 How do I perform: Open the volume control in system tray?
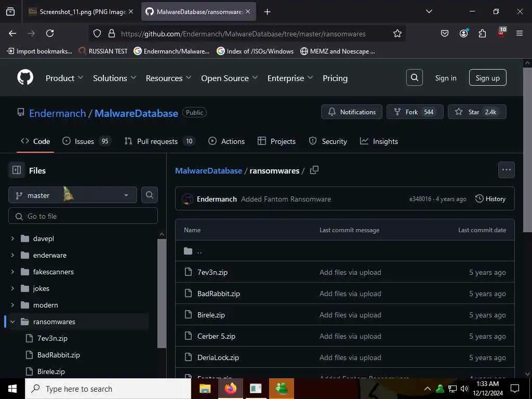pos(464,389)
